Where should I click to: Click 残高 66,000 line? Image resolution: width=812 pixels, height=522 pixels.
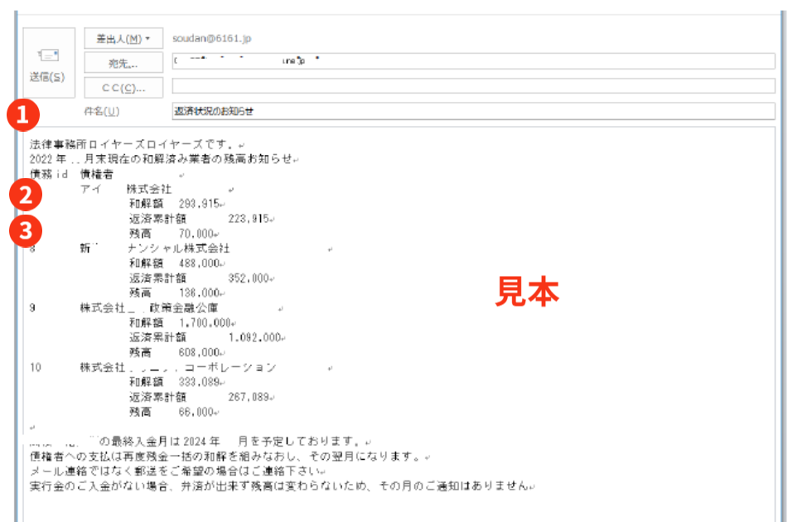tap(173, 412)
